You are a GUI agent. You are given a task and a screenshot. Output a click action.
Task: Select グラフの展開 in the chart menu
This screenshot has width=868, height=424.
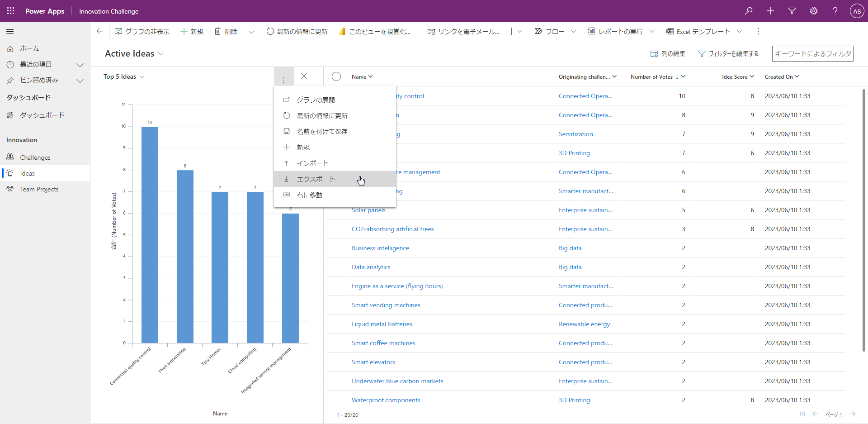point(316,100)
